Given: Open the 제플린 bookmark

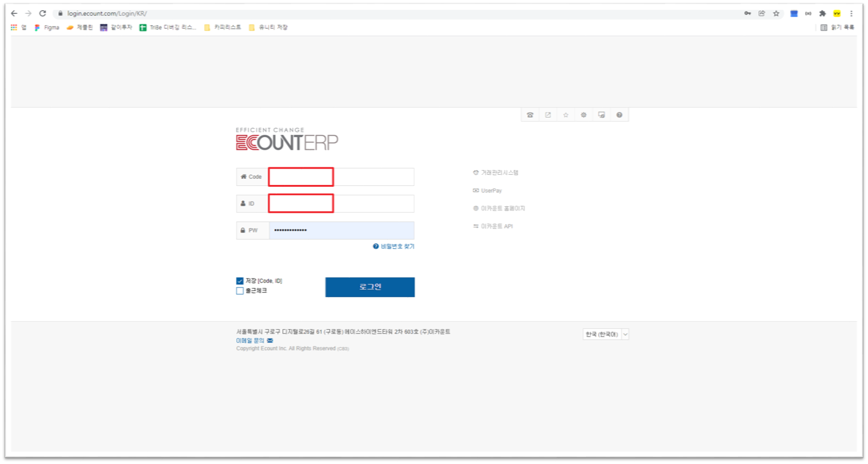Looking at the screenshot, I should (x=80, y=27).
